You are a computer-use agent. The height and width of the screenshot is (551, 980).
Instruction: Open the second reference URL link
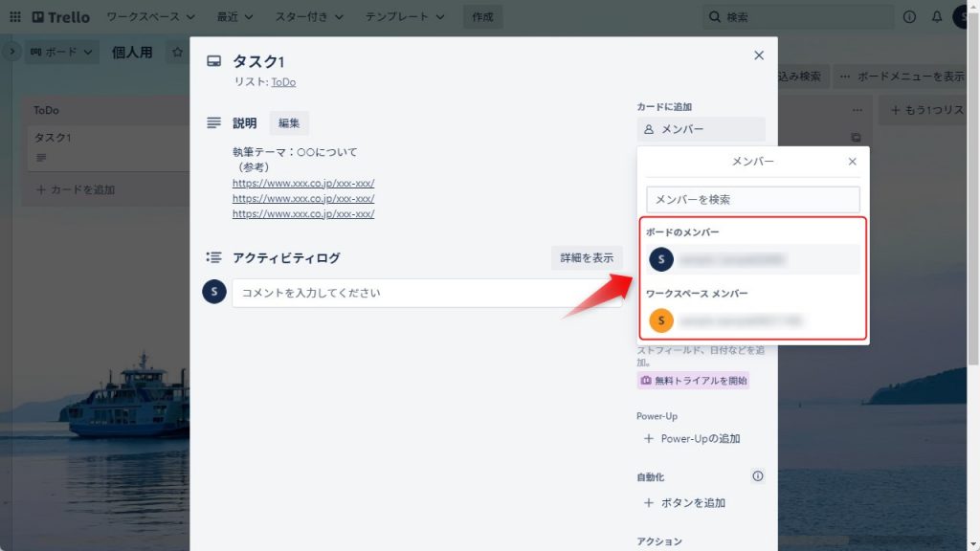(303, 198)
